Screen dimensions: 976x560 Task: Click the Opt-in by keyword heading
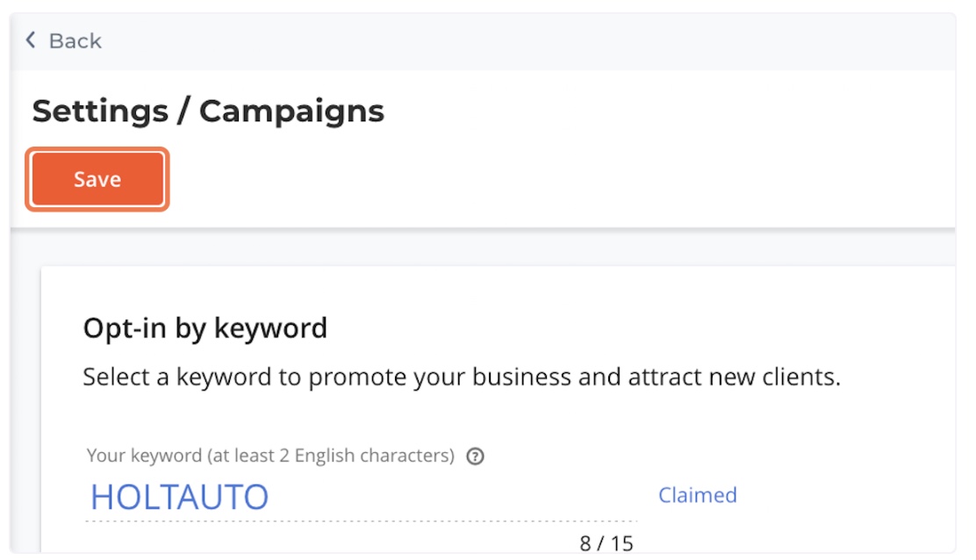[x=205, y=328]
